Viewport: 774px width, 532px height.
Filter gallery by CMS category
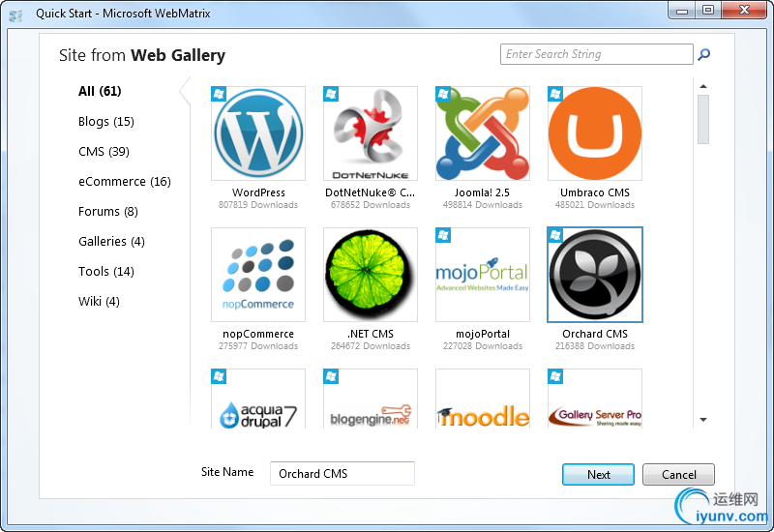pyautogui.click(x=104, y=152)
